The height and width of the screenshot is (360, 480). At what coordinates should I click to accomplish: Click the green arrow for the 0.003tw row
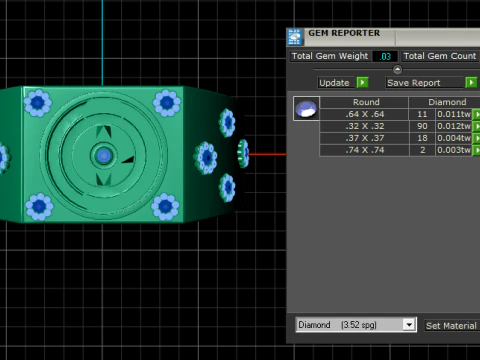click(x=476, y=150)
